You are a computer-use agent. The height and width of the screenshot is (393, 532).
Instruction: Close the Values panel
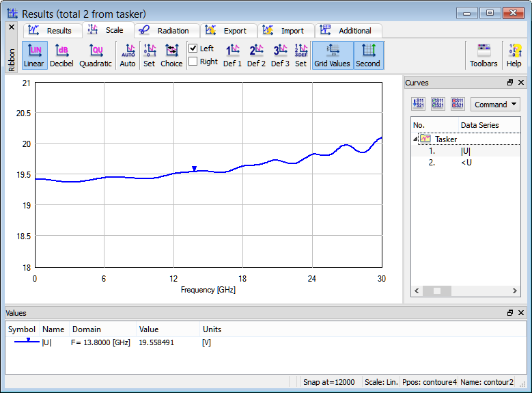click(521, 313)
